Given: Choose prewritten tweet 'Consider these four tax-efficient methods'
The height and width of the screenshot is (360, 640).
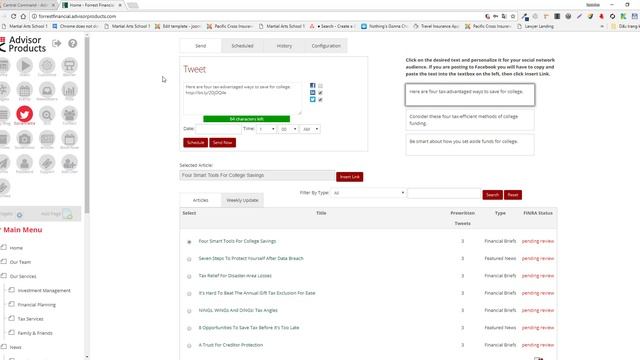Looking at the screenshot, I should [470, 120].
